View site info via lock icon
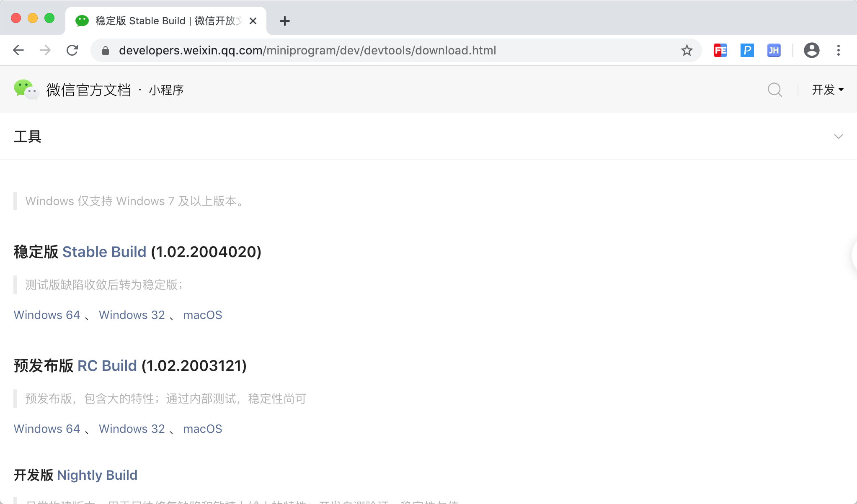Image resolution: width=857 pixels, height=504 pixels. tap(106, 51)
